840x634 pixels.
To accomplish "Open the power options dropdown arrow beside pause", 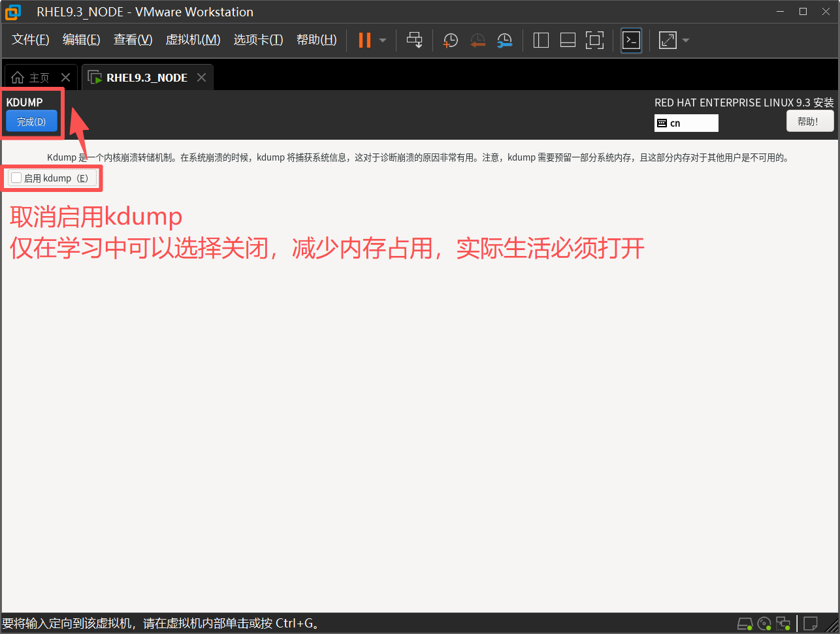I will (x=383, y=40).
